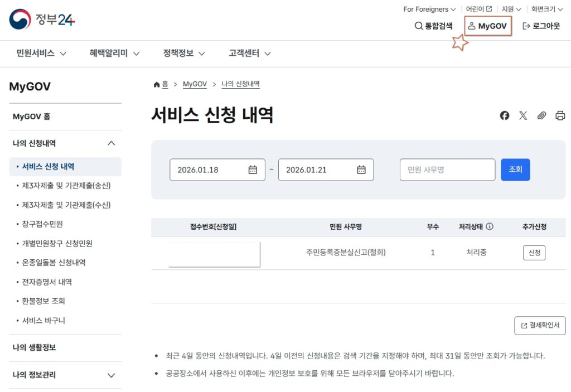The width and height of the screenshot is (571, 392).
Task: Open the 결제확인서 payment confirmation
Action: [540, 326]
